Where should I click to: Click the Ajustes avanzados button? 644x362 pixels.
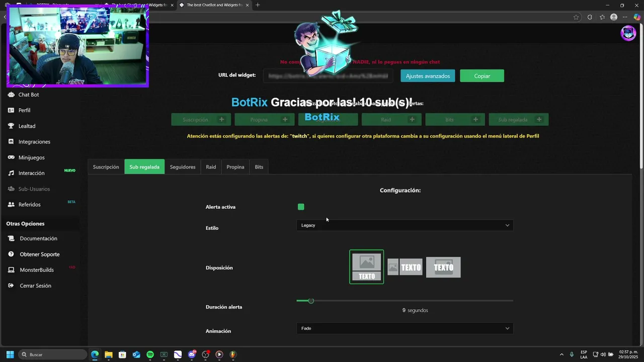428,76
